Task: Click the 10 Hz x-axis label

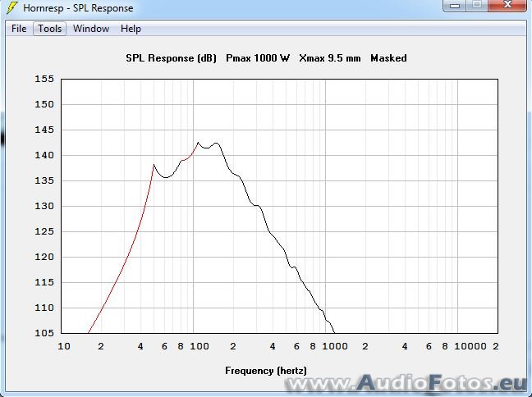Action: tap(64, 346)
